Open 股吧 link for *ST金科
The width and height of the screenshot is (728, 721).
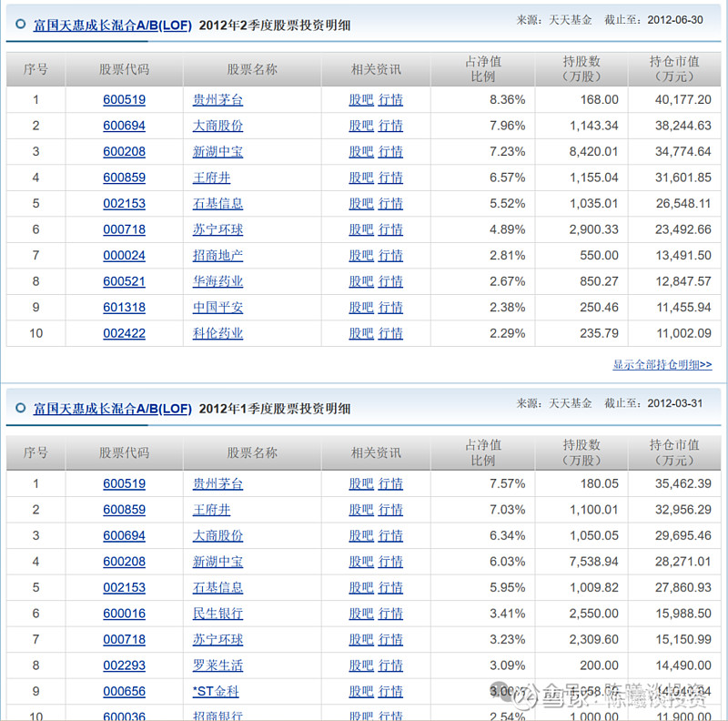pos(361,692)
